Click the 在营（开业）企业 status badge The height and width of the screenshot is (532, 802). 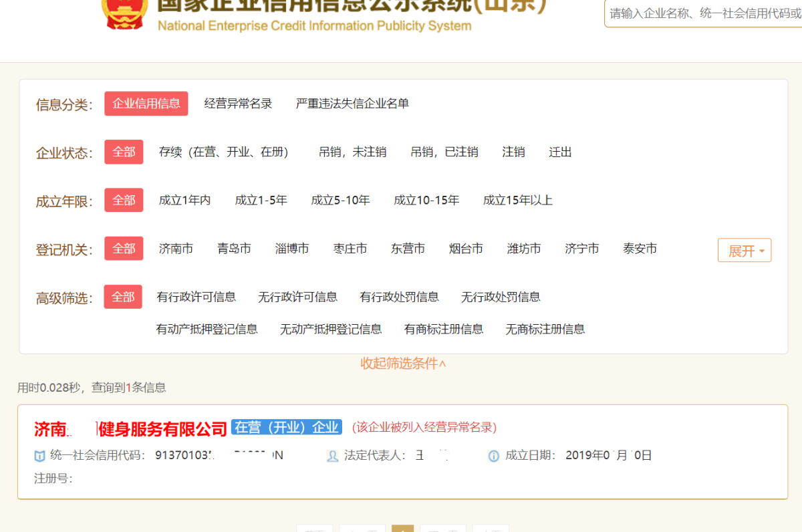click(x=287, y=428)
